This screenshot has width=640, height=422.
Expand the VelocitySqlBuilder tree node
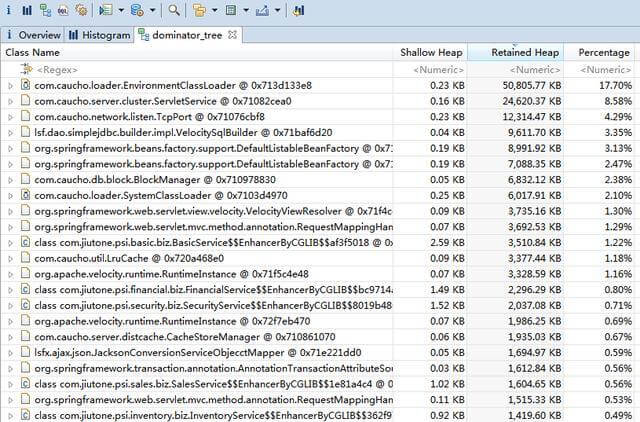click(11, 133)
